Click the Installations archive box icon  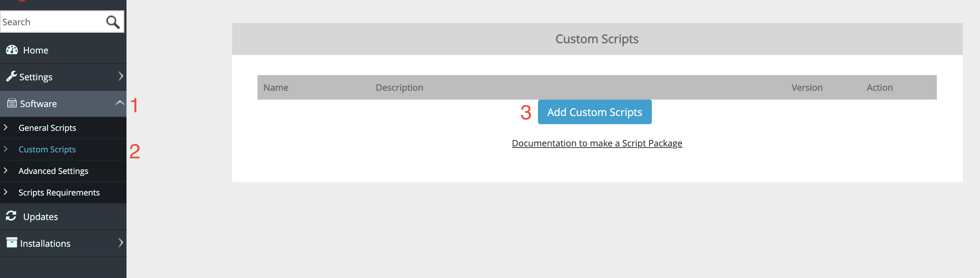[12, 242]
